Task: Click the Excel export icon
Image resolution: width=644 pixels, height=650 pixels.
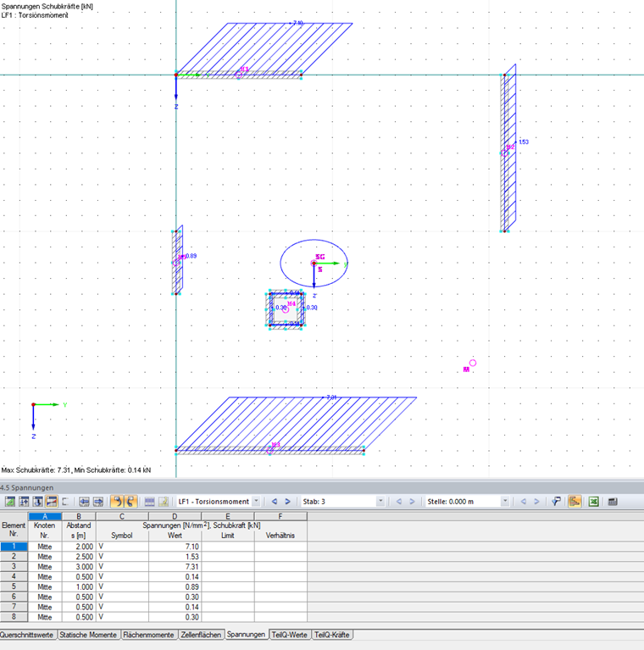Action: pyautogui.click(x=593, y=502)
